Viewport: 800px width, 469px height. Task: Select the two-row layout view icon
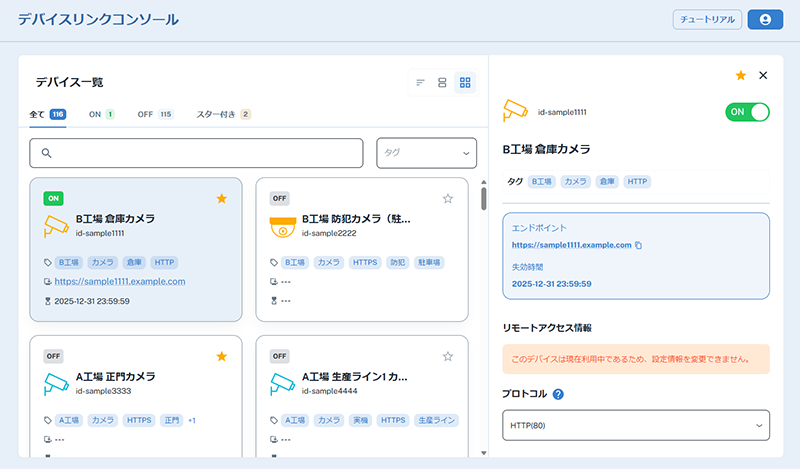pyautogui.click(x=442, y=82)
